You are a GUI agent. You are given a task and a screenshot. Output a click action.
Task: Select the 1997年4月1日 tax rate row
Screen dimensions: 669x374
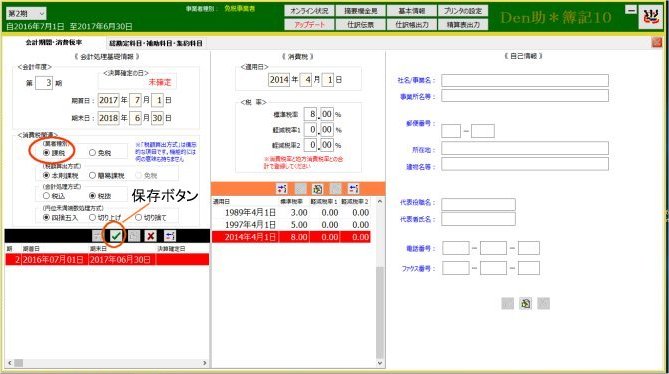(x=291, y=225)
